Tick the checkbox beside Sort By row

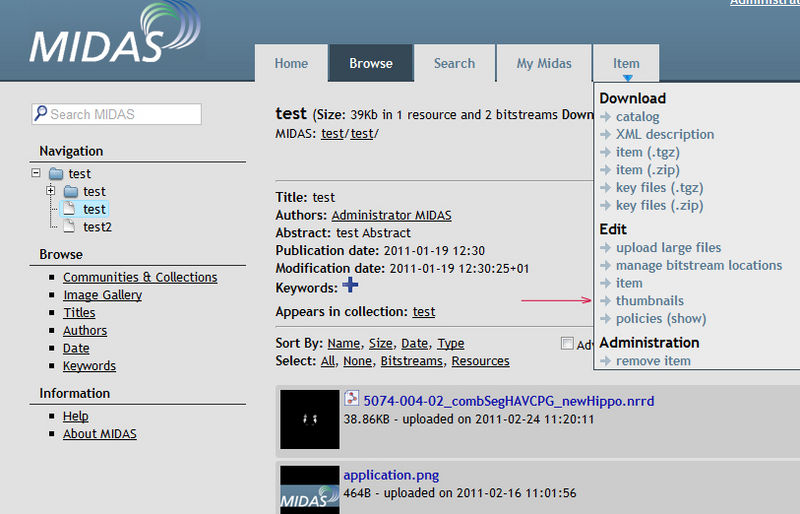[567, 344]
